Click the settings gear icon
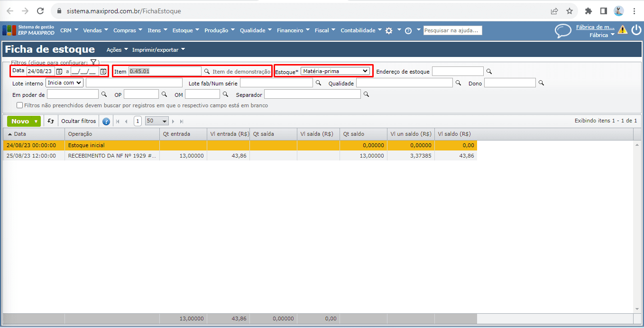Image resolution: width=644 pixels, height=328 pixels. click(x=389, y=30)
